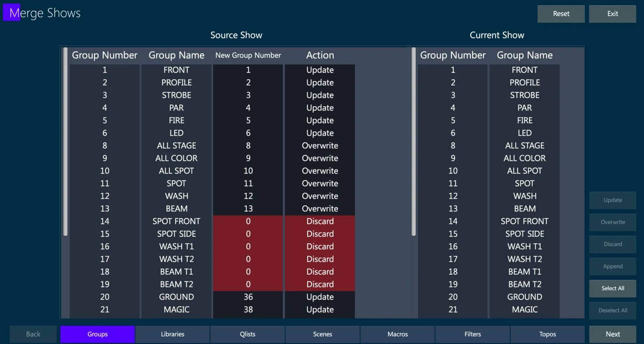
Task: Click the Action cell for PROFILE
Action: tap(320, 83)
